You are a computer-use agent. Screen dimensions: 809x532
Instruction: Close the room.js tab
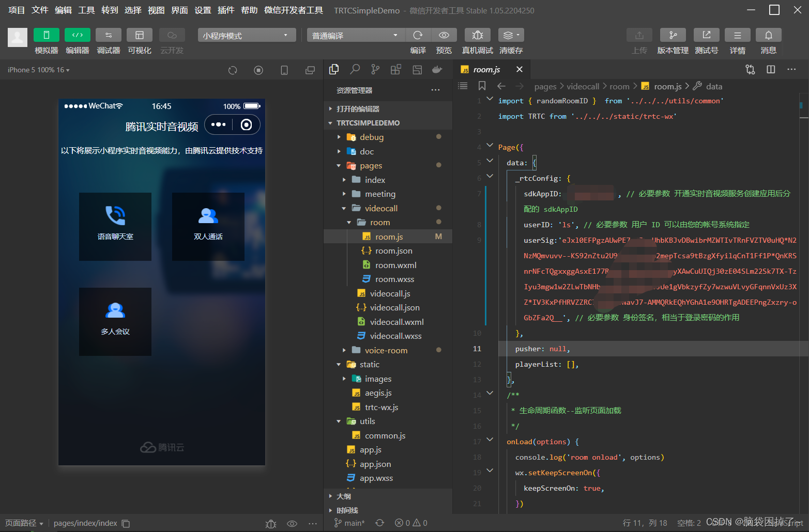(520, 69)
